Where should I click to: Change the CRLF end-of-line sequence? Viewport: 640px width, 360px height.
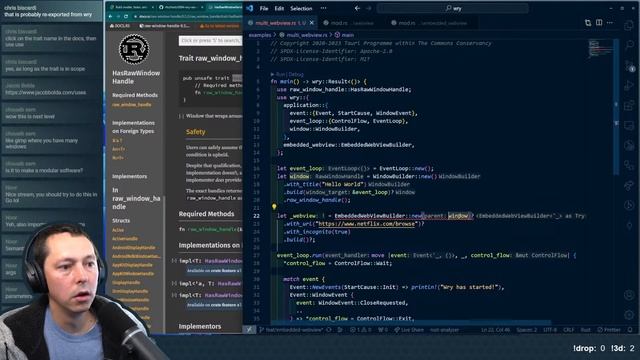tap(568, 330)
